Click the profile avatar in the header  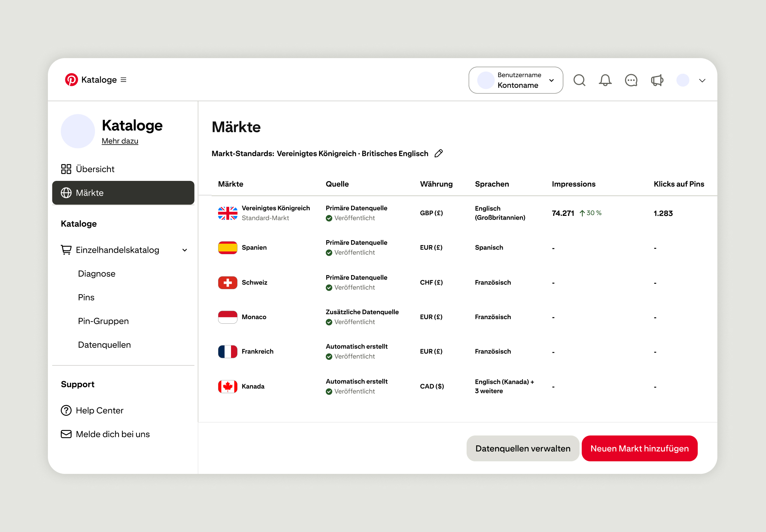683,80
